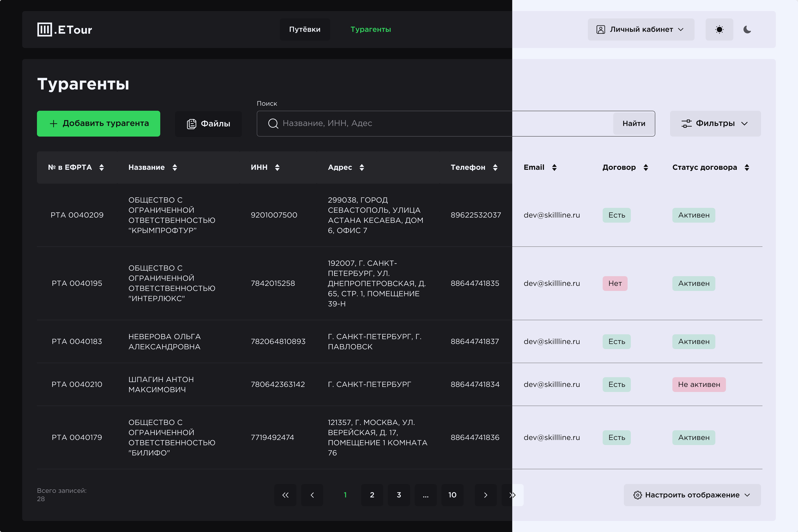Sort table by ИНН column arrows
Screen dimensions: 798x532
(277, 167)
